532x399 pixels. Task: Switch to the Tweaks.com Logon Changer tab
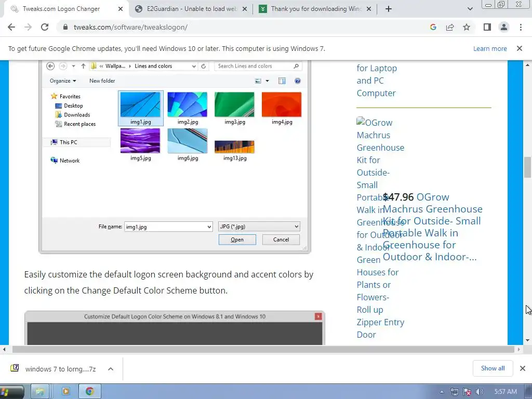click(66, 9)
